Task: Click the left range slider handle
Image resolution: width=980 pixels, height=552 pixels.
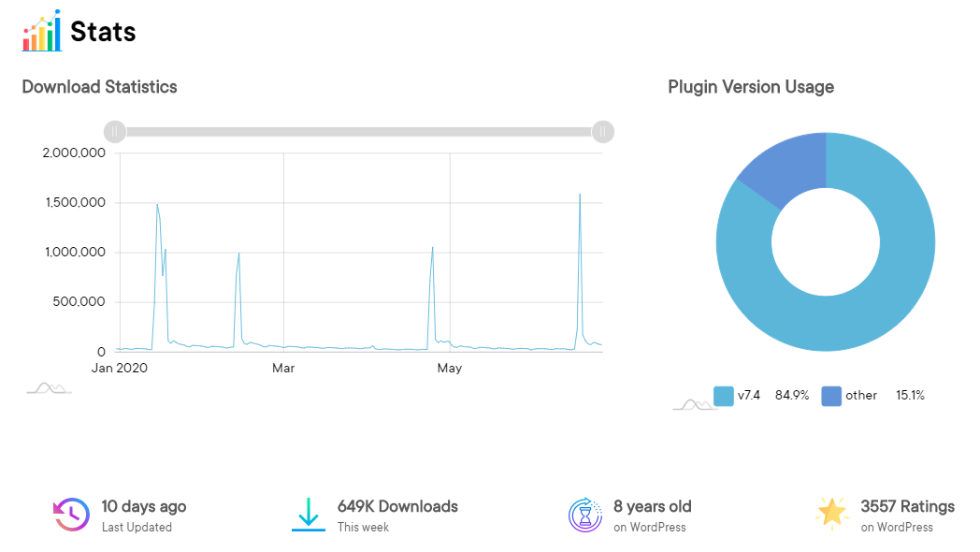Action: click(114, 132)
